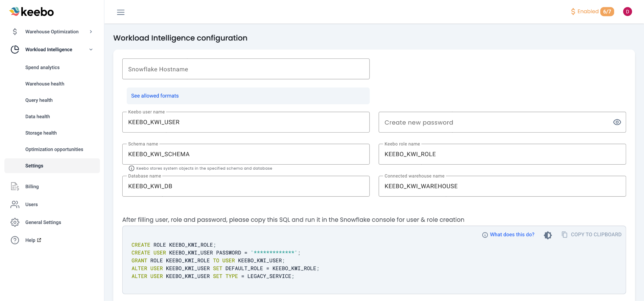644x301 pixels.
Task: Click the Users people icon
Action: [x=15, y=205]
